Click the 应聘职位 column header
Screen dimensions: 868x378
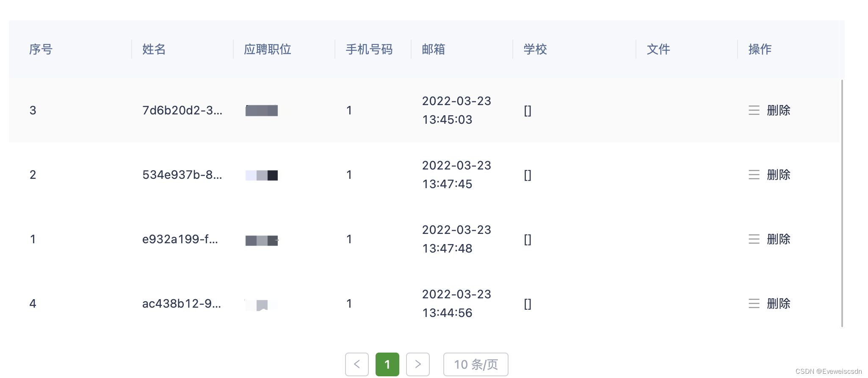(267, 49)
